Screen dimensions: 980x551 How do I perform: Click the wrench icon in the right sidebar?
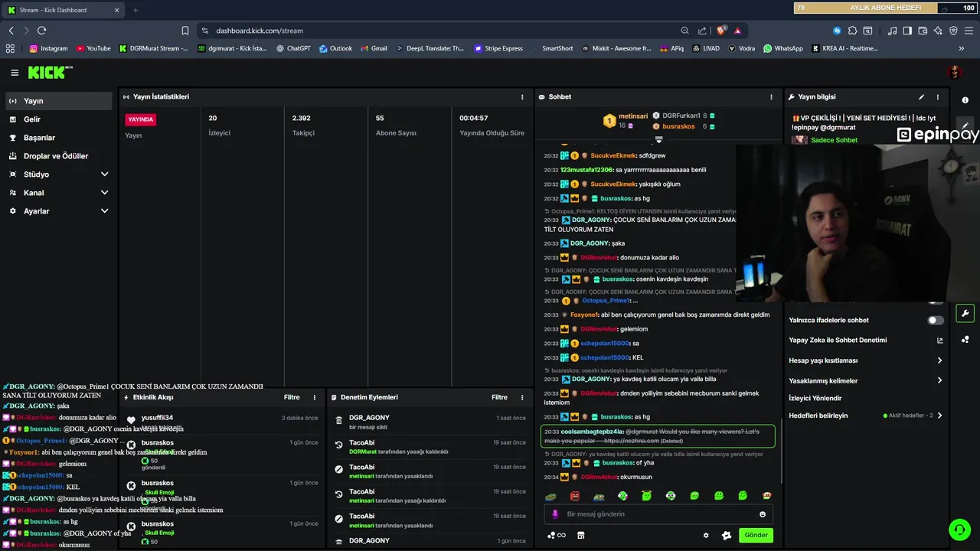pos(965,313)
